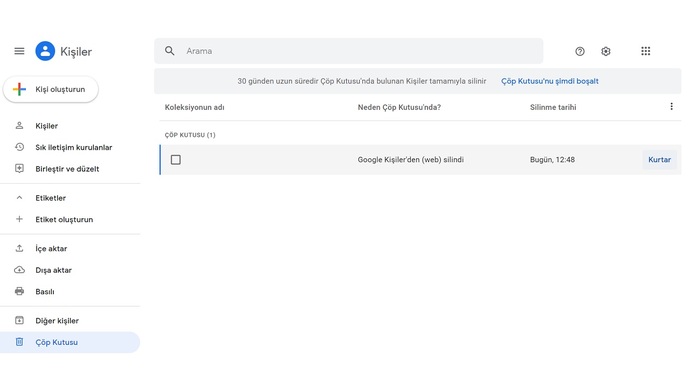Click Kurtar to restore contact

tap(659, 160)
